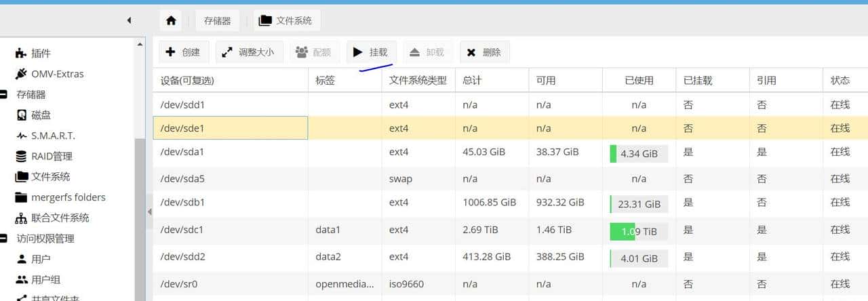Viewport: 868px width, 301px height.
Task: Click the 挂载 mount button
Action: click(371, 52)
